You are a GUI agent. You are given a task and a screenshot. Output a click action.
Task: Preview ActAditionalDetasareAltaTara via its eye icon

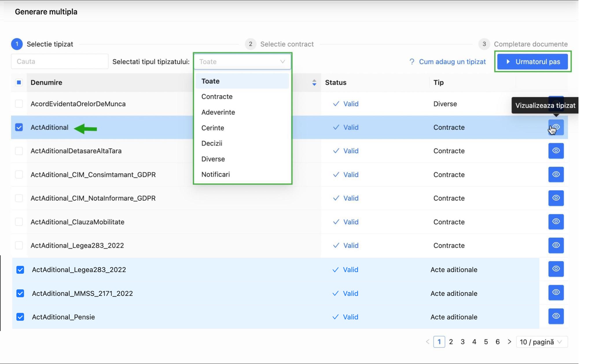[x=556, y=151]
